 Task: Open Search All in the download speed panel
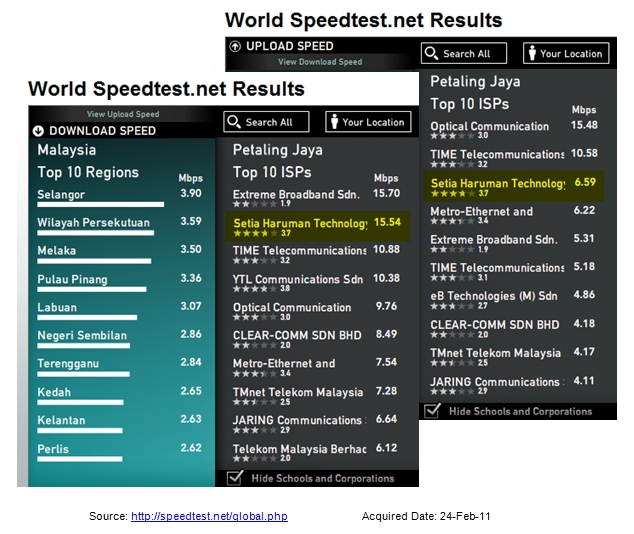266,122
